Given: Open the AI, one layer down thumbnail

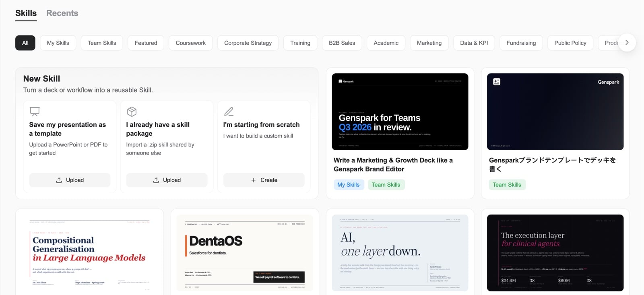Looking at the screenshot, I should [x=400, y=253].
